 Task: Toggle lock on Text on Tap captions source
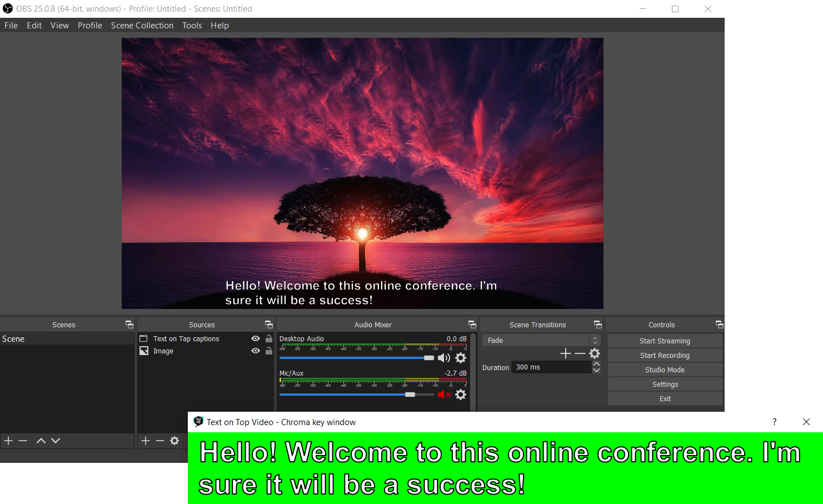coord(269,338)
